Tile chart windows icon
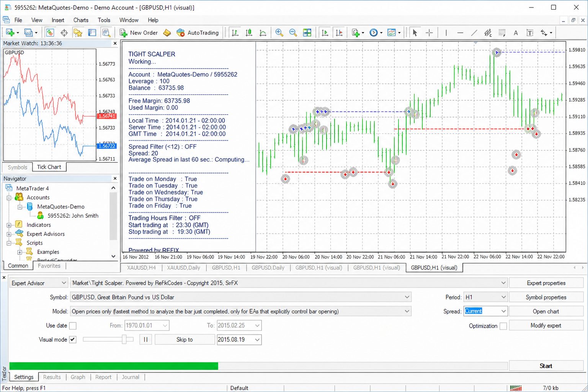 click(307, 33)
